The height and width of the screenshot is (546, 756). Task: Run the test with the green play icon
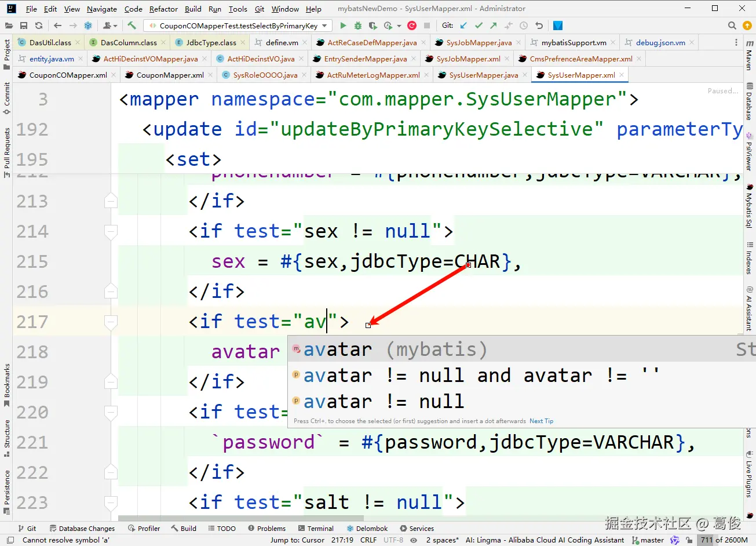click(343, 26)
